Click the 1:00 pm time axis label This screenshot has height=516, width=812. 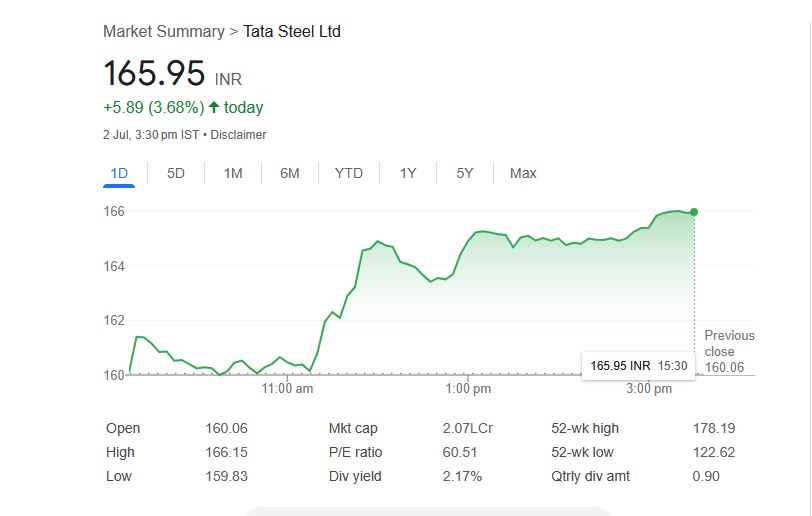pos(468,388)
